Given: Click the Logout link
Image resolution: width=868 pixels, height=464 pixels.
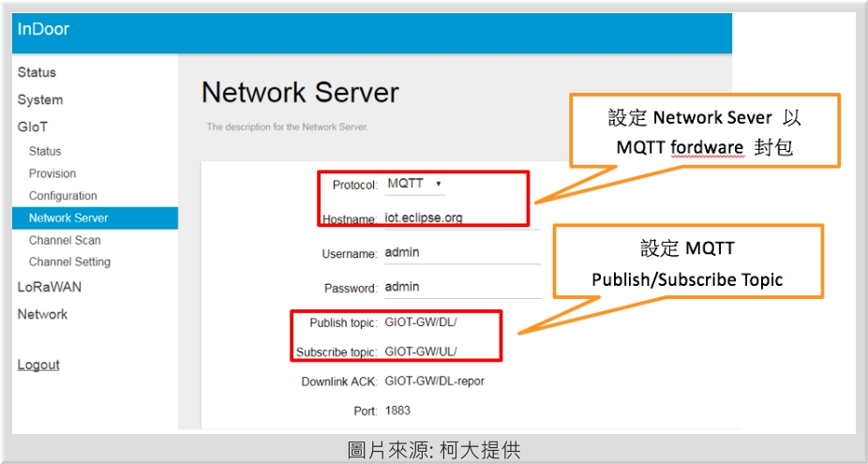Looking at the screenshot, I should (38, 365).
